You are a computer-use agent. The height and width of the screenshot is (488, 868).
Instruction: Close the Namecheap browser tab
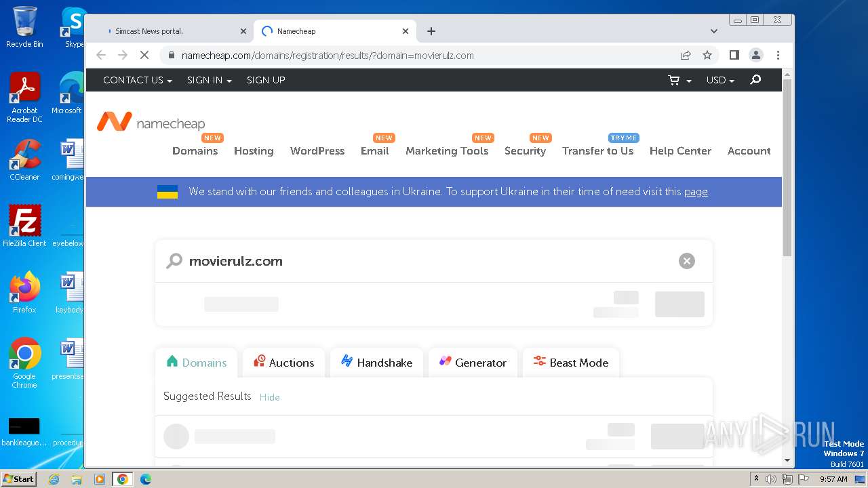(406, 31)
